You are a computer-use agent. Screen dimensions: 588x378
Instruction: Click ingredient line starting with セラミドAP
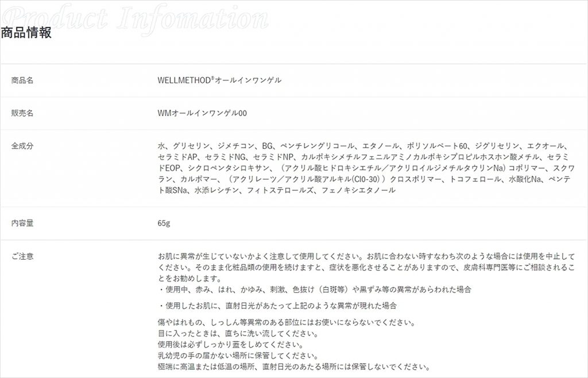tap(363, 157)
